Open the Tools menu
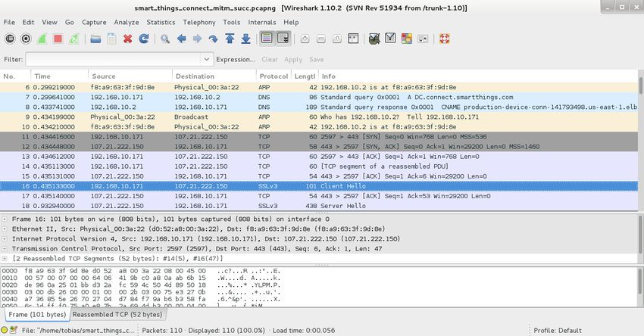This screenshot has width=644, height=336. pos(232,22)
